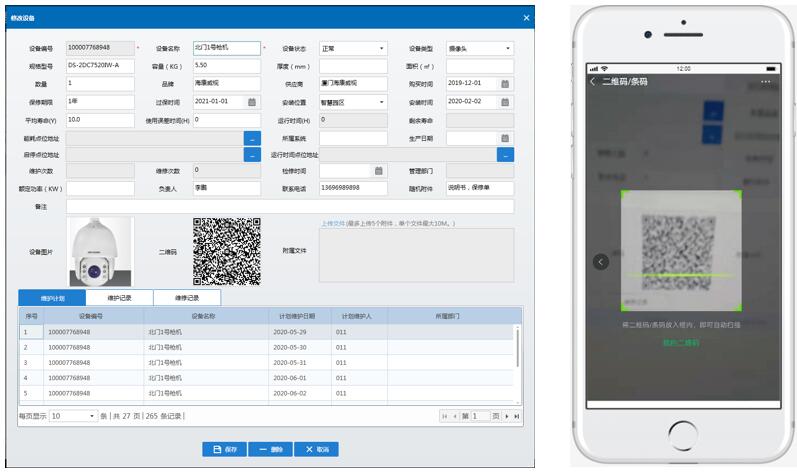Image resolution: width=797 pixels, height=472 pixels.
Task: Click 设备编号 column header
Action: click(94, 316)
